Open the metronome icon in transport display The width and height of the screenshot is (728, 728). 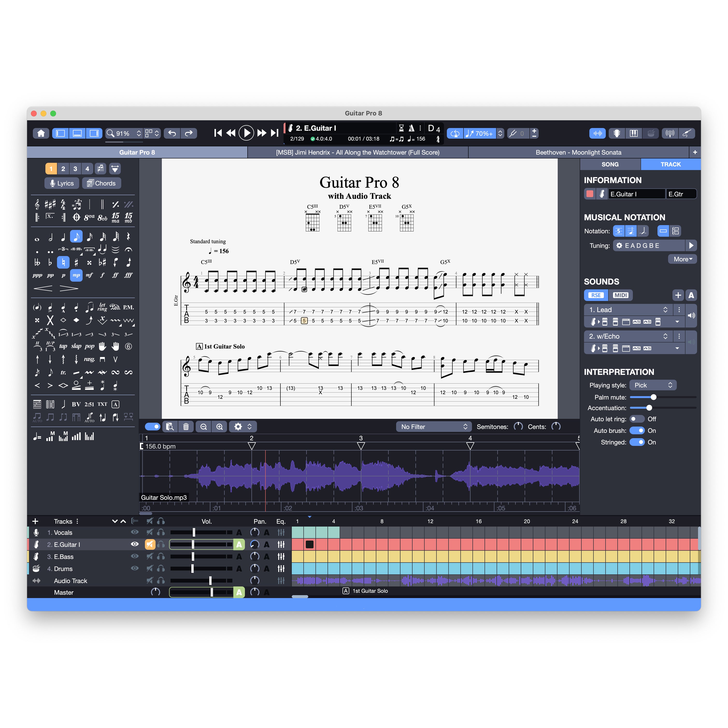(x=411, y=128)
